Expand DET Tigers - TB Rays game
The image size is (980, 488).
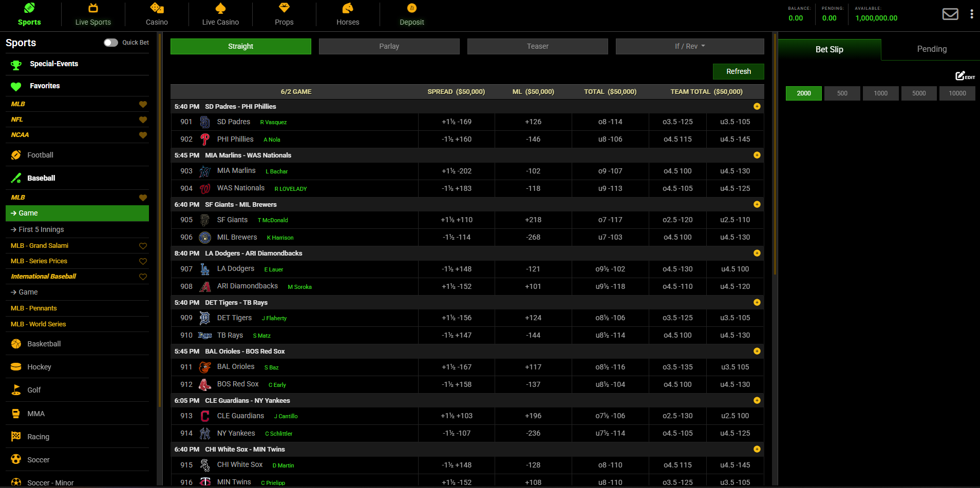click(x=757, y=302)
